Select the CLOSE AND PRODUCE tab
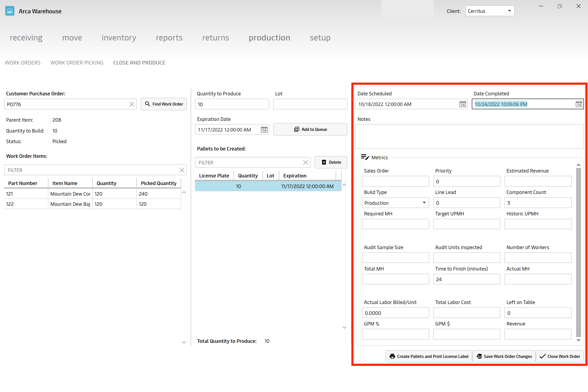588x392 pixels. [x=139, y=63]
